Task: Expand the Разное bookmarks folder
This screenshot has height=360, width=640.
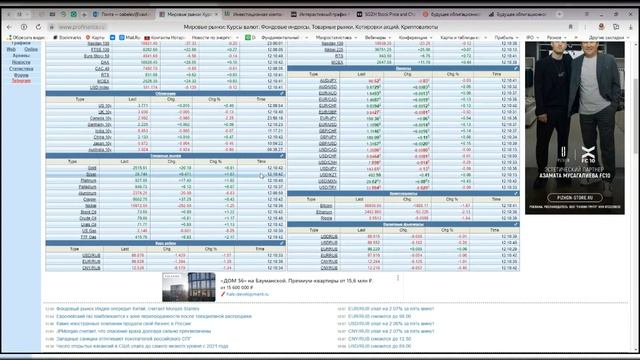Action: 556,38
